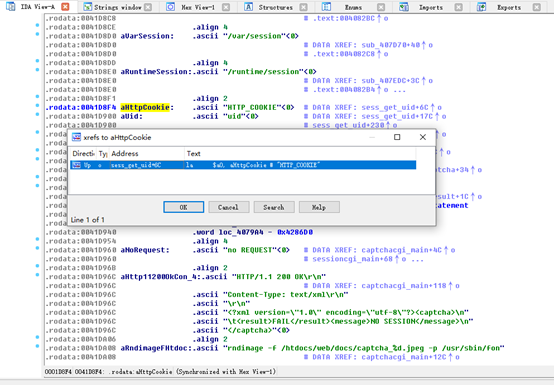Image resolution: width=554 pixels, height=385 pixels.
Task: Follow xref sessioncgi_main+68
Action: tap(353, 259)
